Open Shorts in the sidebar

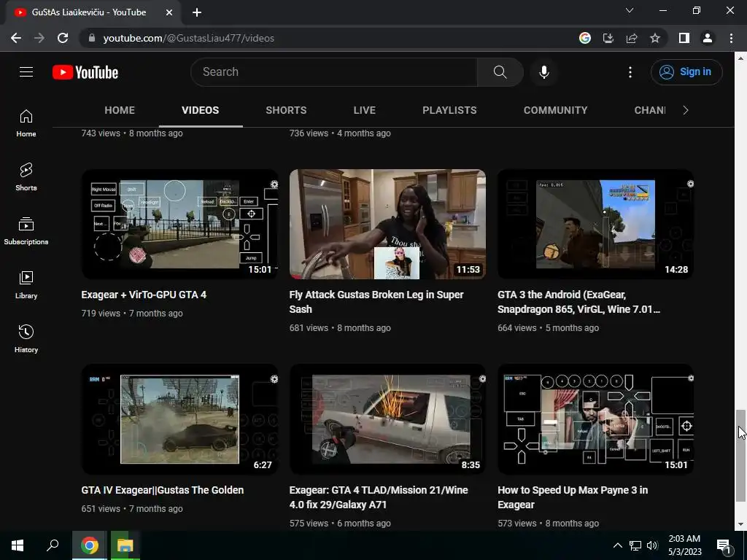pos(26,177)
